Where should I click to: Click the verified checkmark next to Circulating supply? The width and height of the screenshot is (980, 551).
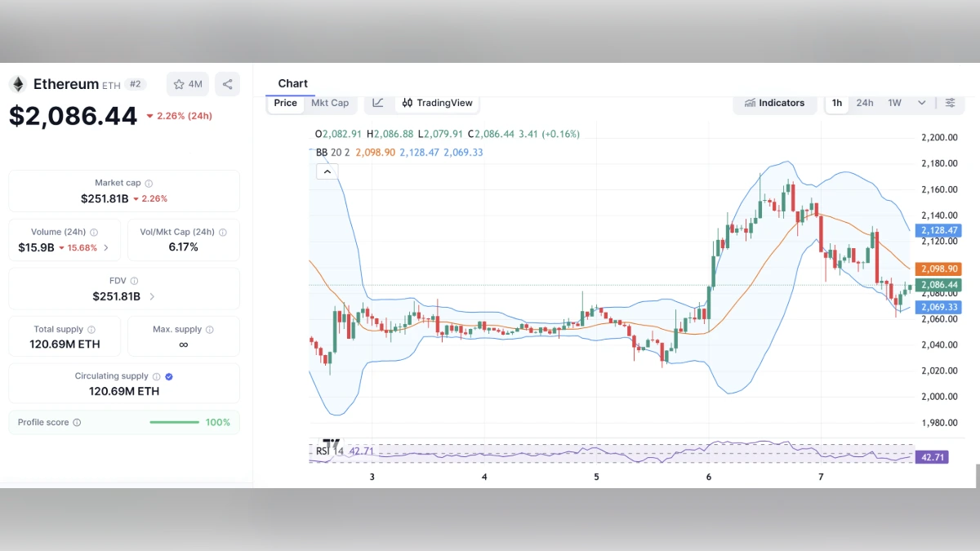point(168,376)
